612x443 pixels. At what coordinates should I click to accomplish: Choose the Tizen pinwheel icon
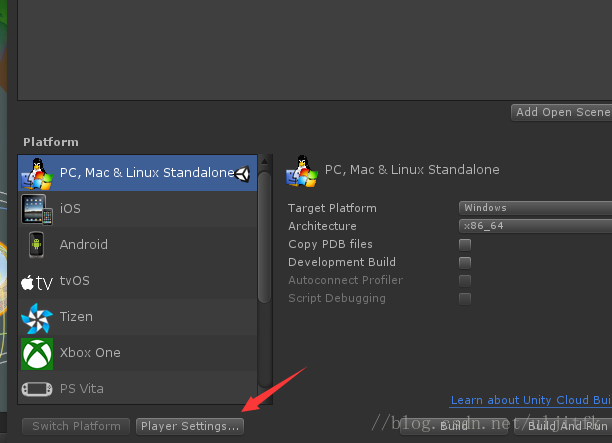[x=37, y=318]
